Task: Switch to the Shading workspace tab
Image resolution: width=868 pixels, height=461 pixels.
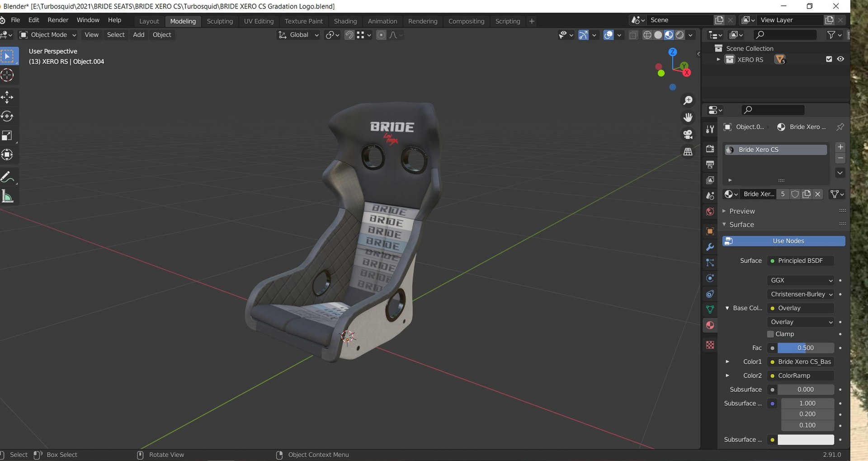Action: click(x=345, y=21)
